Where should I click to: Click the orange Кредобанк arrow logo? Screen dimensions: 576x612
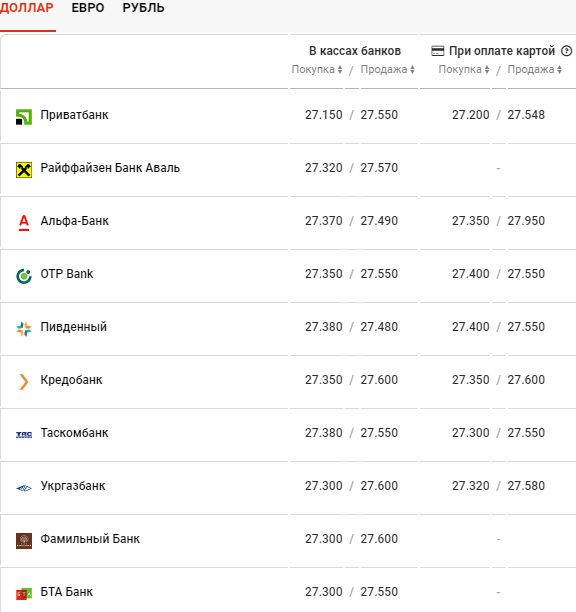[23, 382]
